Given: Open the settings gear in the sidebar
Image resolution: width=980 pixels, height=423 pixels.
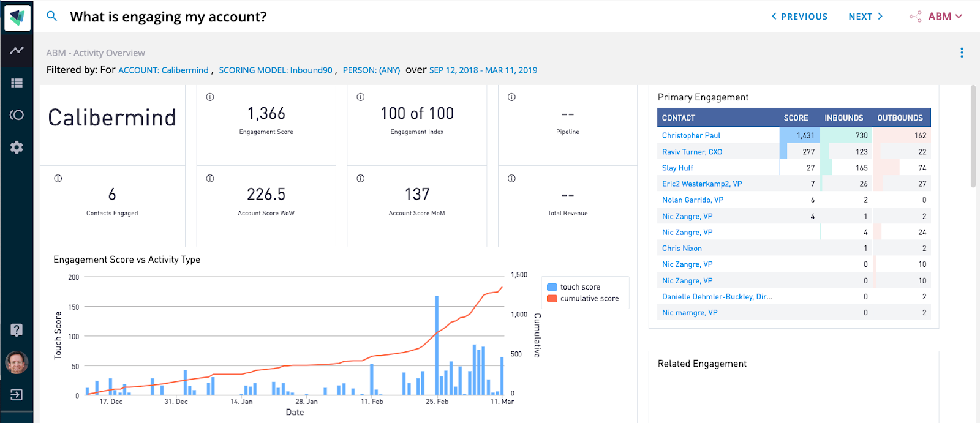Looking at the screenshot, I should (17, 148).
